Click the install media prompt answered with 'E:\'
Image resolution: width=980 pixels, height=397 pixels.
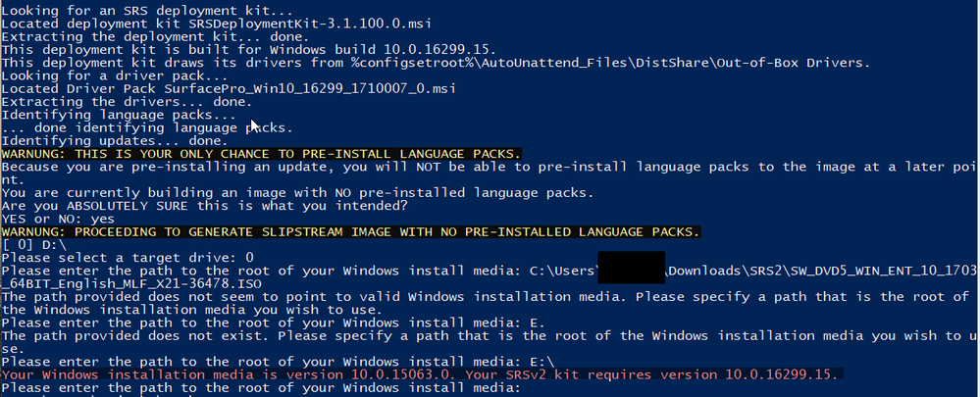pyautogui.click(x=278, y=362)
